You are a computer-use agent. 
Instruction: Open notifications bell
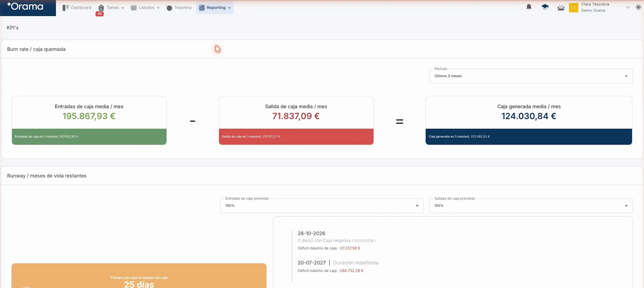pos(529,7)
